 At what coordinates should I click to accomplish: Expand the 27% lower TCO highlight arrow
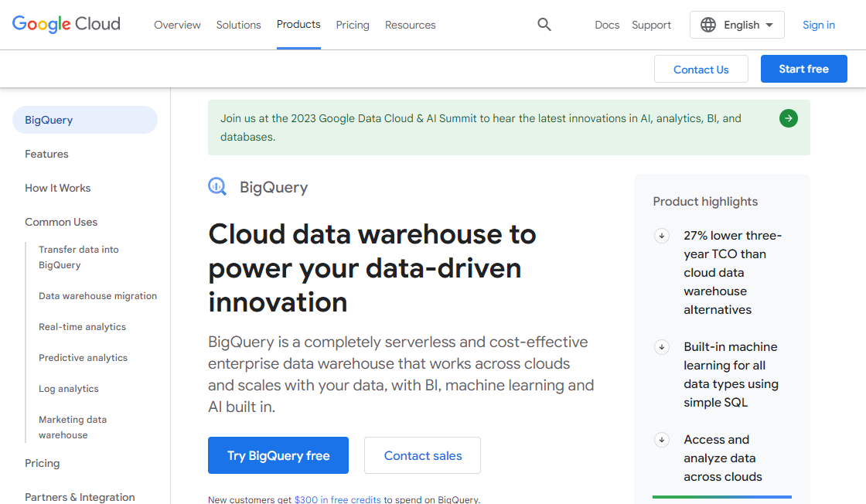click(x=662, y=236)
